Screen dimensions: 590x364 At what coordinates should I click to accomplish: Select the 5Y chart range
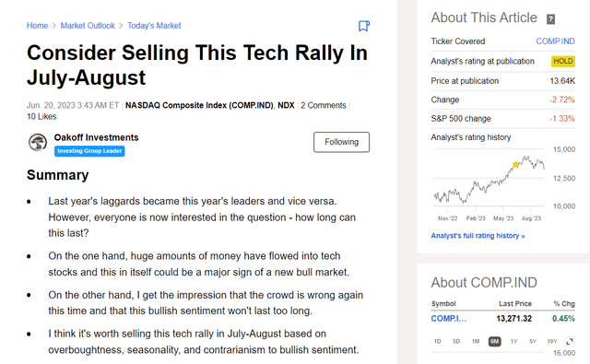click(x=533, y=342)
